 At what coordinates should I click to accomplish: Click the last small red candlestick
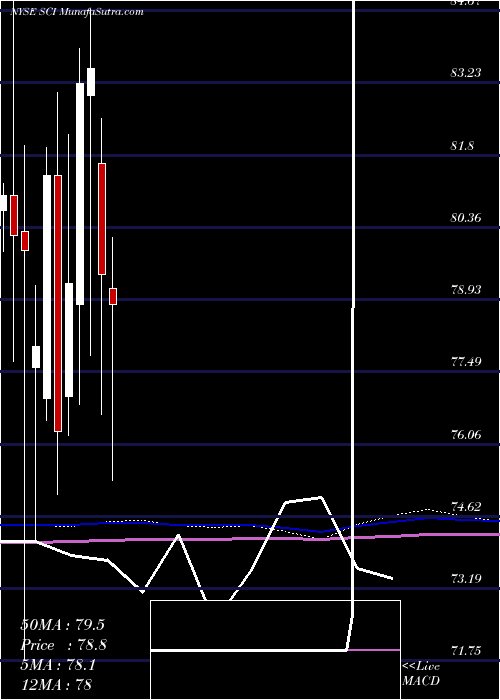113,296
